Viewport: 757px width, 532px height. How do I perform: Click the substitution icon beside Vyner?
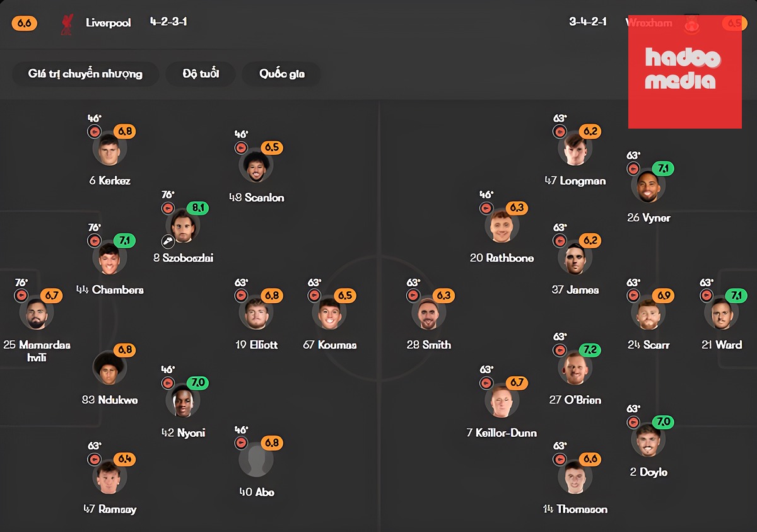click(x=633, y=168)
